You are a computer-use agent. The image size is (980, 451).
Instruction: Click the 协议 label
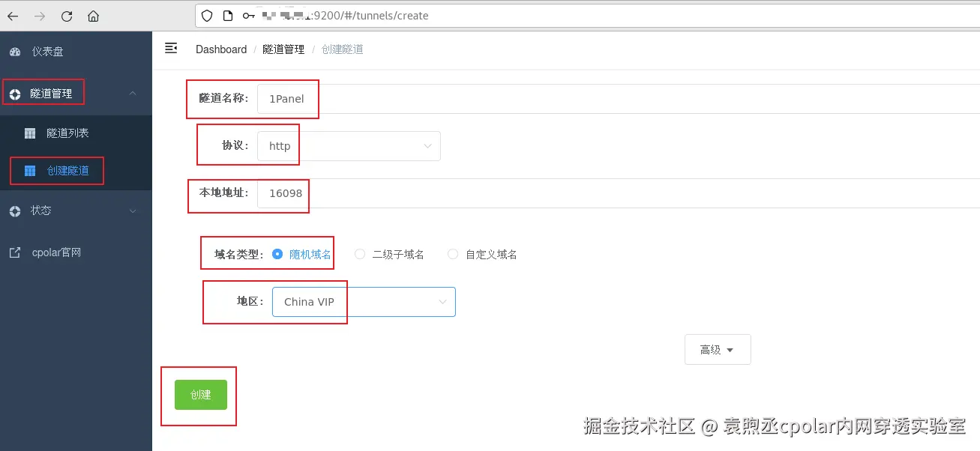pos(235,145)
